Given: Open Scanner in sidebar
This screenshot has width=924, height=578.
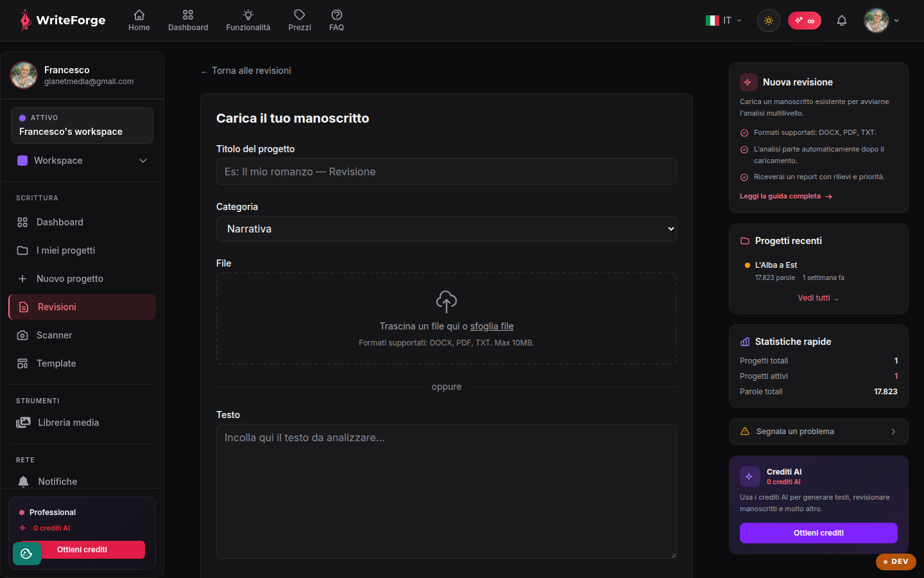Looking at the screenshot, I should pyautogui.click(x=82, y=335).
